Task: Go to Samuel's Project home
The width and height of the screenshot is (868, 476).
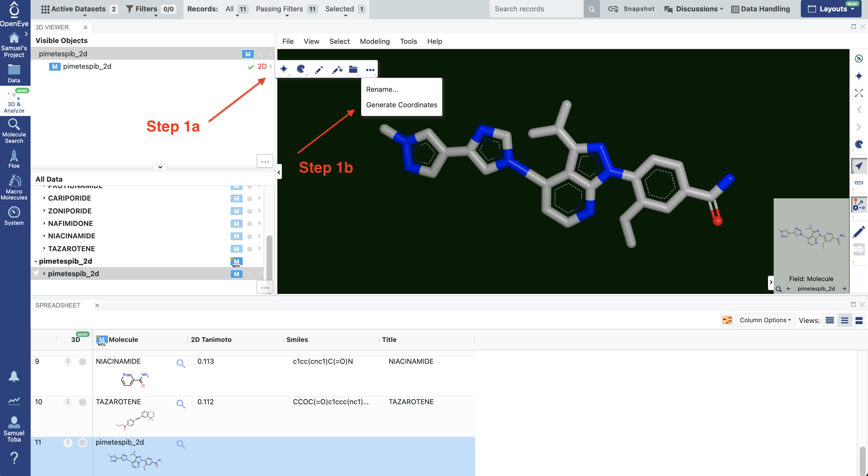Action: [14, 45]
